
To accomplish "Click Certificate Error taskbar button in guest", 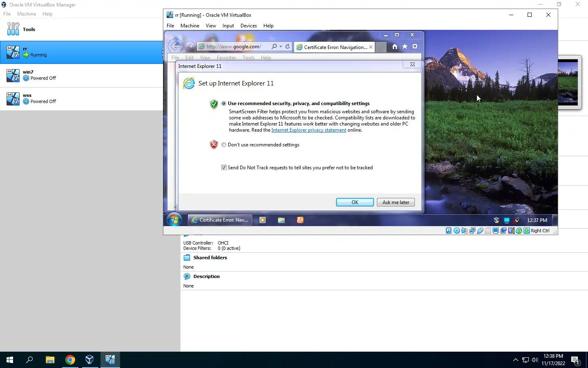I will pyautogui.click(x=220, y=220).
